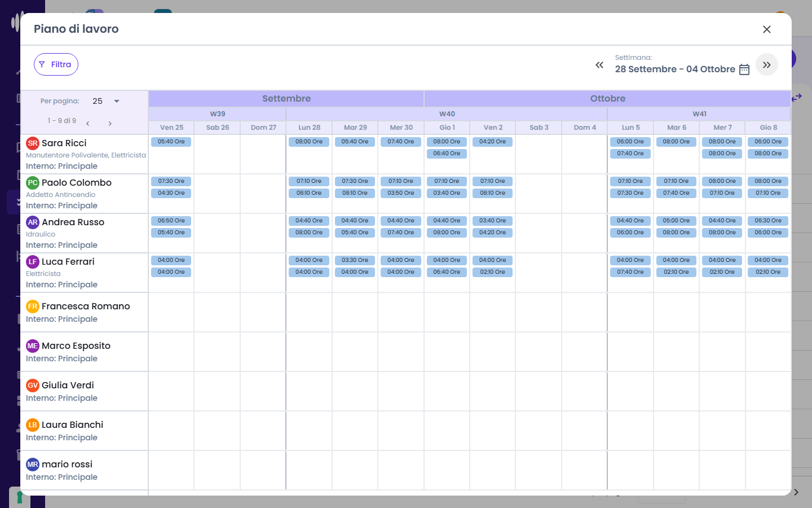This screenshot has width=812, height=508.
Task: Click the LF avatar for Luca Ferrari
Action: point(33,261)
